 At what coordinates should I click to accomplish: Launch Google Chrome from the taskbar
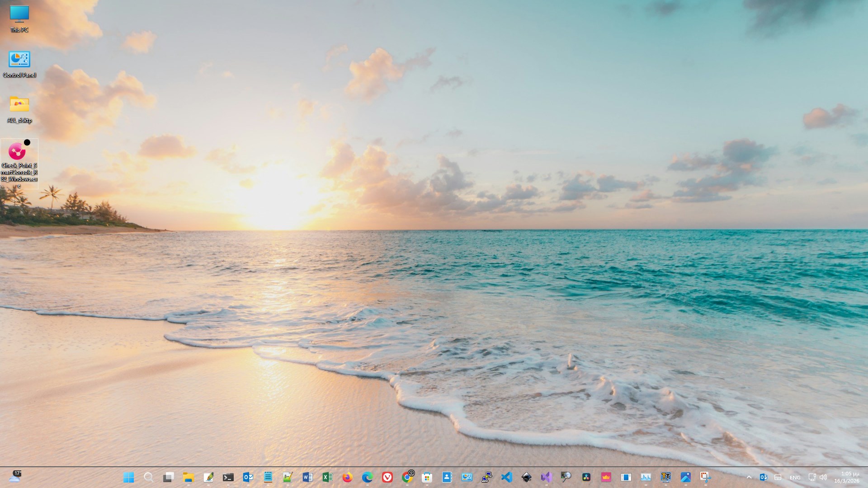click(x=407, y=477)
